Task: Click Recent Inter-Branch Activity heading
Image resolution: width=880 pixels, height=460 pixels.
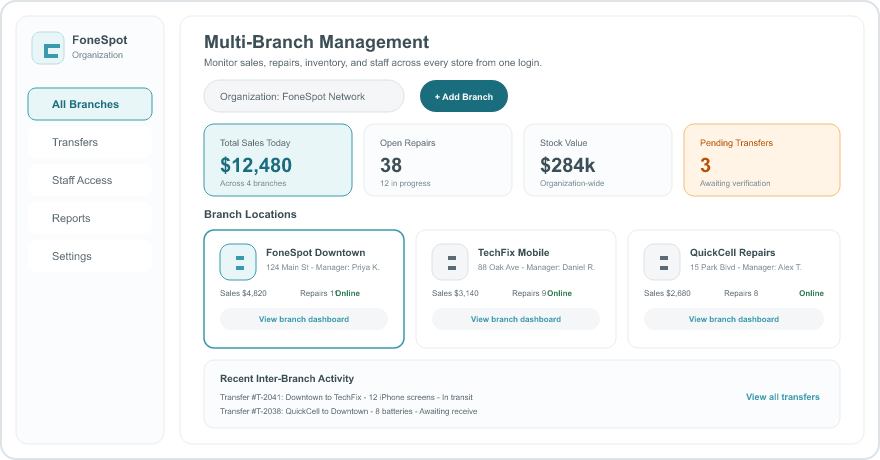Action: point(287,379)
